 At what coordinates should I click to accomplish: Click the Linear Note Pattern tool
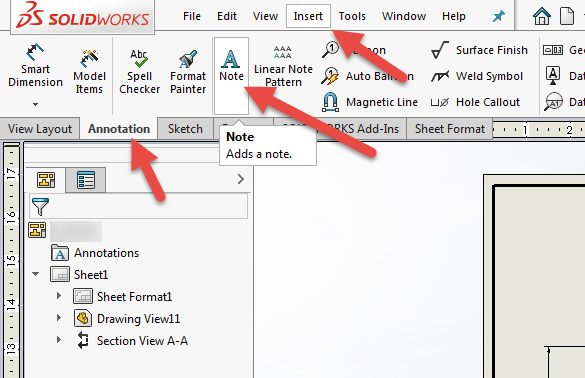click(283, 66)
